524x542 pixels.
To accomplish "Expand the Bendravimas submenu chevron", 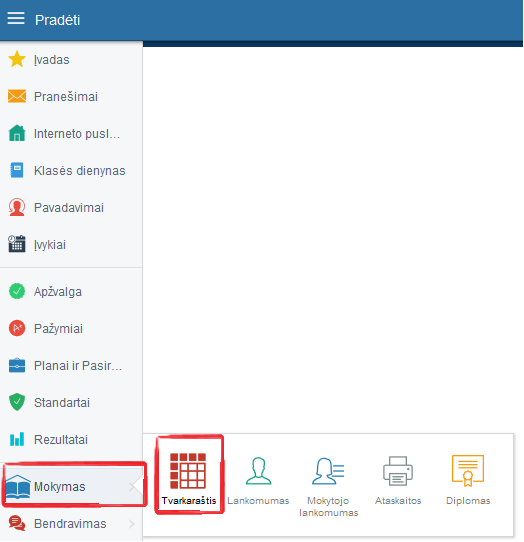I will (132, 524).
